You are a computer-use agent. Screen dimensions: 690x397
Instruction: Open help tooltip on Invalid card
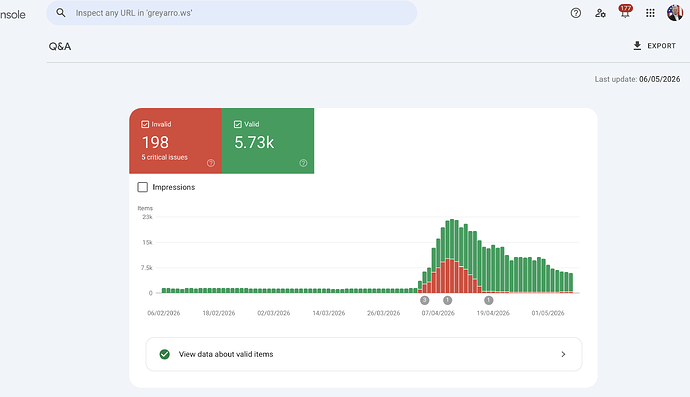coord(211,163)
